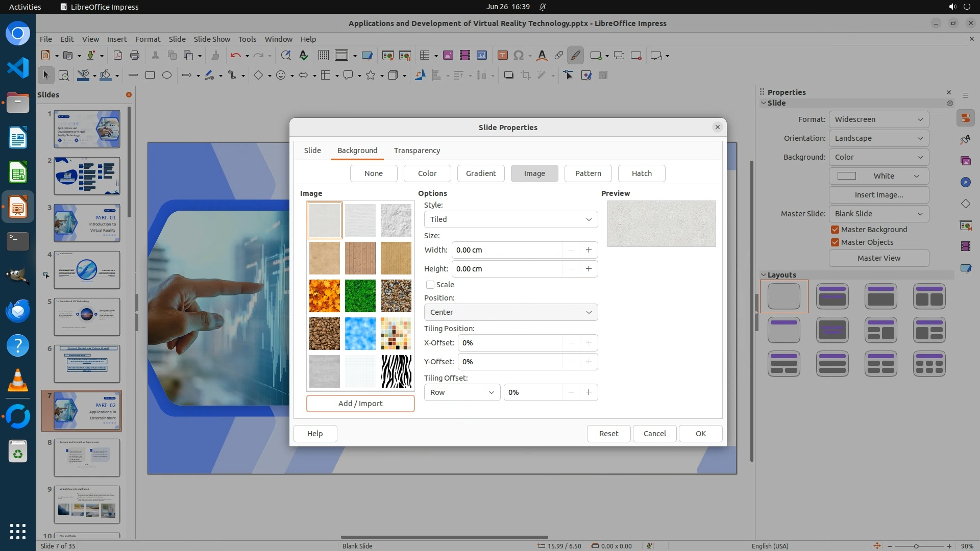
Task: Select the Ellipse drawing tool
Action: (x=166, y=76)
